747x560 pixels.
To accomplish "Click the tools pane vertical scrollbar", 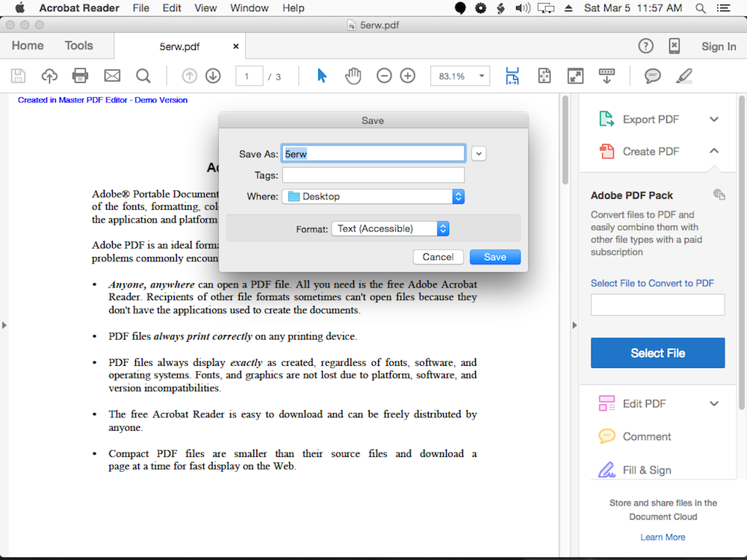I will 742,252.
